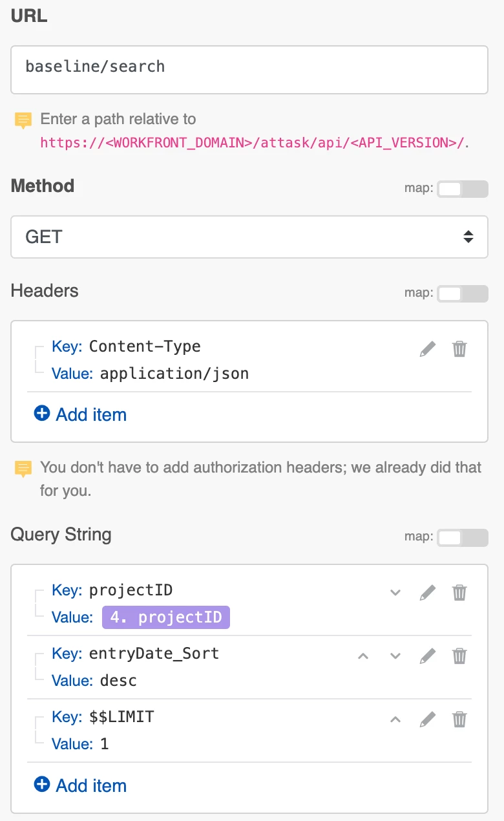The width and height of the screenshot is (504, 821).
Task: Delete the entryDate_Sort query item
Action: tap(459, 656)
